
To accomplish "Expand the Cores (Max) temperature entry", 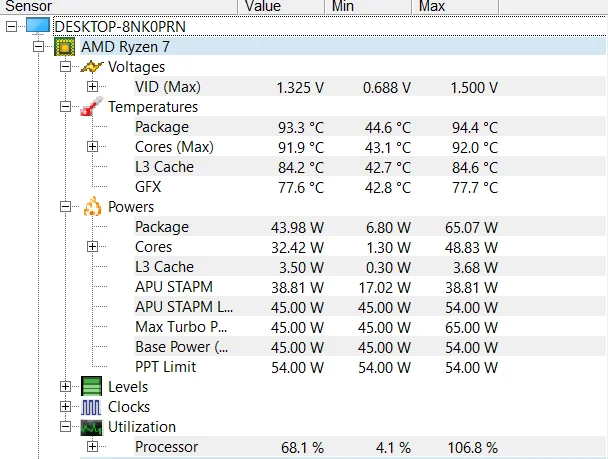I will (x=92, y=147).
